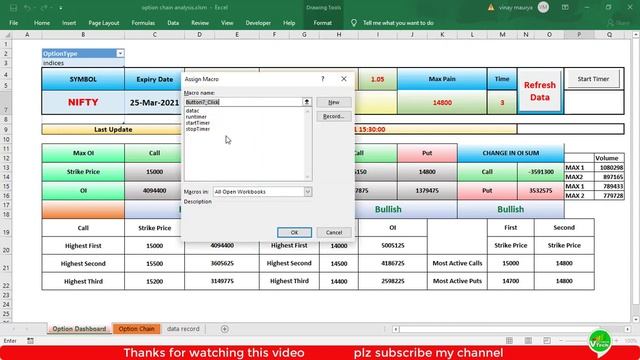Image resolution: width=640 pixels, height=360 pixels.
Task: Click the Most Active Calls cell
Action: tap(457, 263)
